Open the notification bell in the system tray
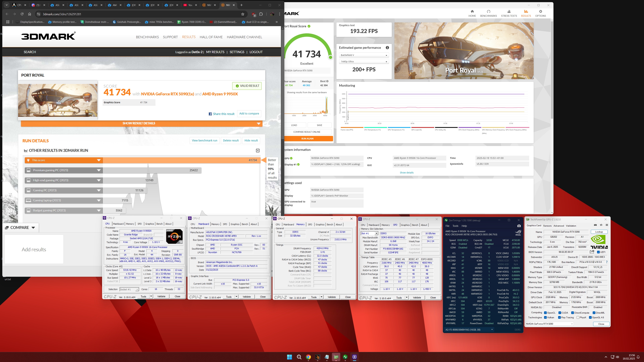 (638, 357)
